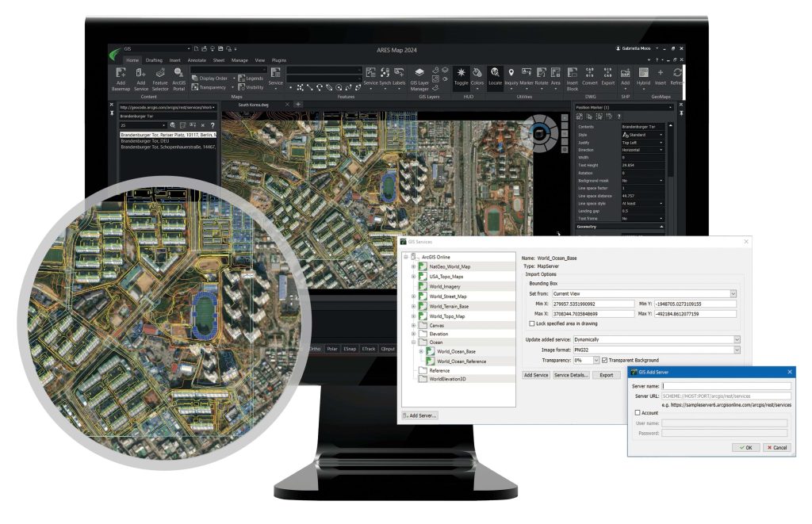Expand the Ocean folder in GIS Services tree
Viewport: 812px width, 524px height.
point(412,342)
